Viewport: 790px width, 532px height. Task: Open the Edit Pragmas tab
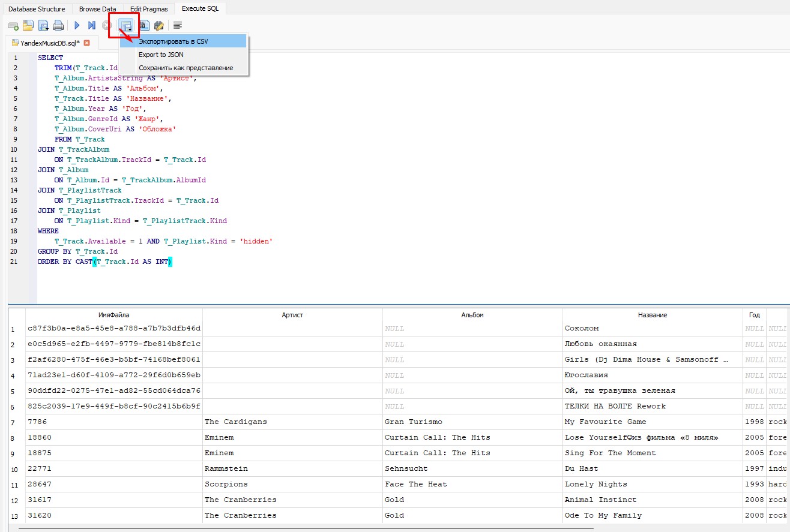149,9
